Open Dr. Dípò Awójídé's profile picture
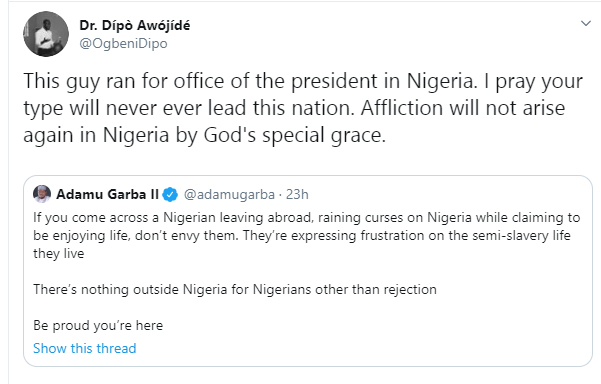 tap(46, 34)
